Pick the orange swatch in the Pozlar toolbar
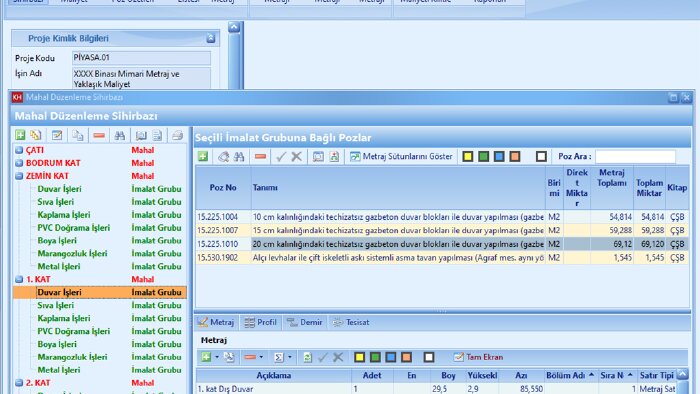 515,157
